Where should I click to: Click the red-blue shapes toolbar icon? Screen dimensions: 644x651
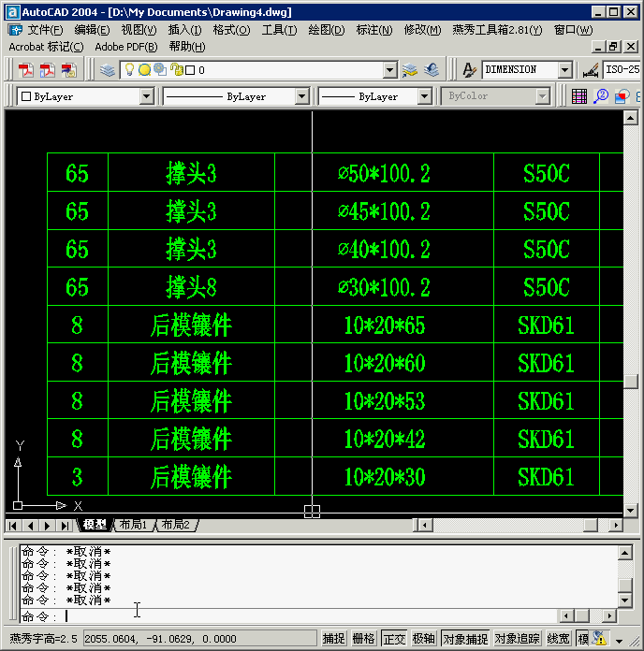coord(622,96)
